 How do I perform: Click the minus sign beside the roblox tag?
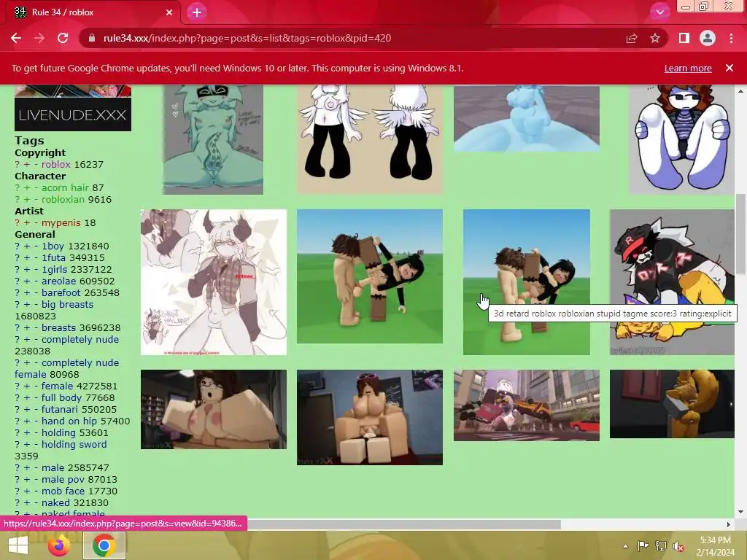coord(36,164)
